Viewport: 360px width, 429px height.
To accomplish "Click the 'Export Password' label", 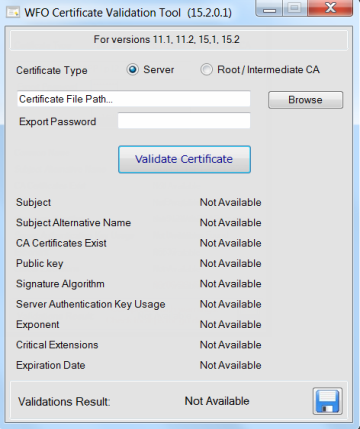I will tap(57, 122).
